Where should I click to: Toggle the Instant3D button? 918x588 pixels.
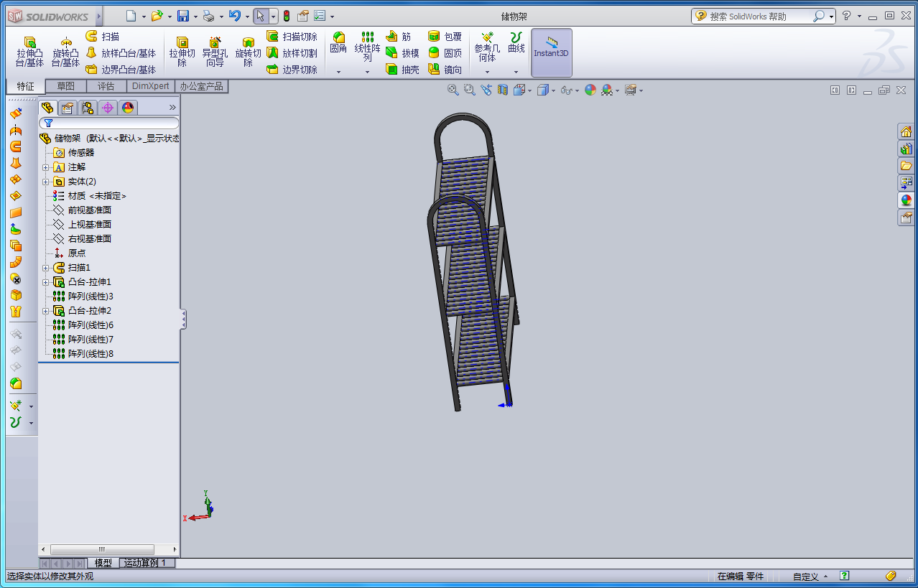(552, 52)
